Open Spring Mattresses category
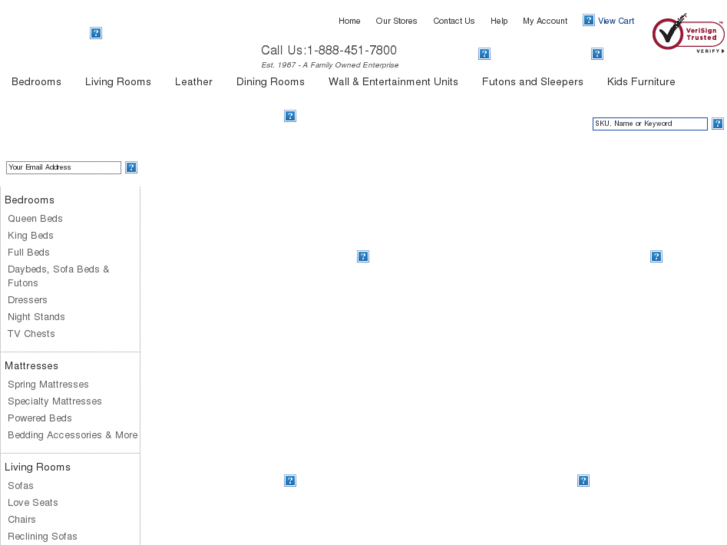 click(48, 385)
